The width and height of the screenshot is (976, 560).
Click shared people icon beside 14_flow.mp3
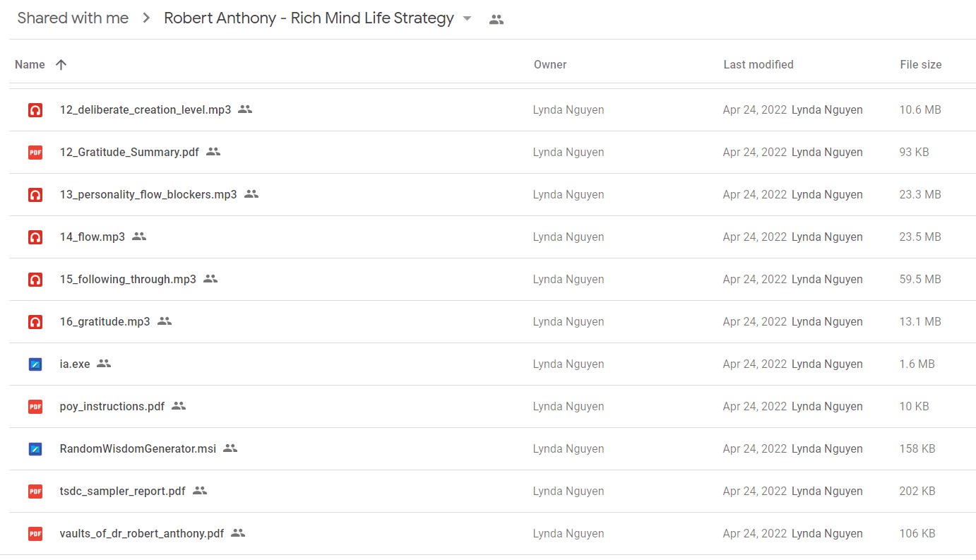tap(139, 237)
